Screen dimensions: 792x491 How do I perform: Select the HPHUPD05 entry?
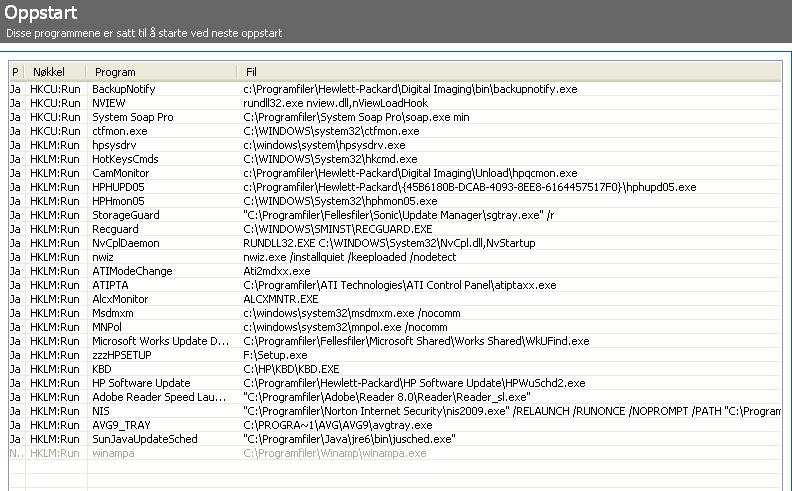point(118,187)
